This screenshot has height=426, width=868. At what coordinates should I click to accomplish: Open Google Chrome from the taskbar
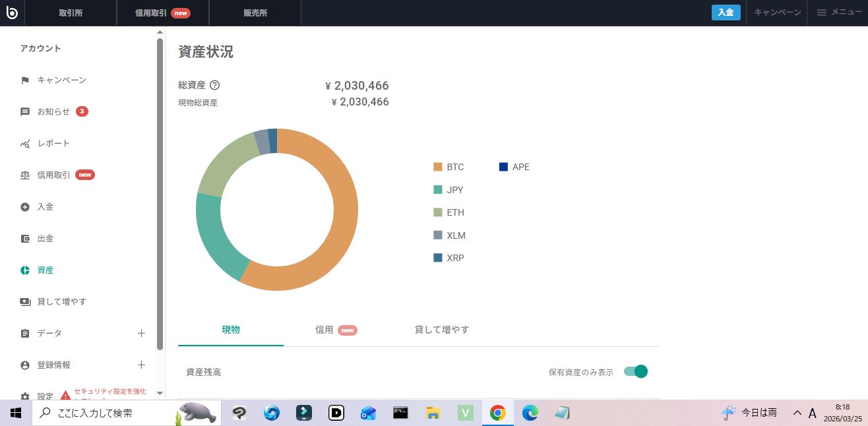tap(497, 413)
